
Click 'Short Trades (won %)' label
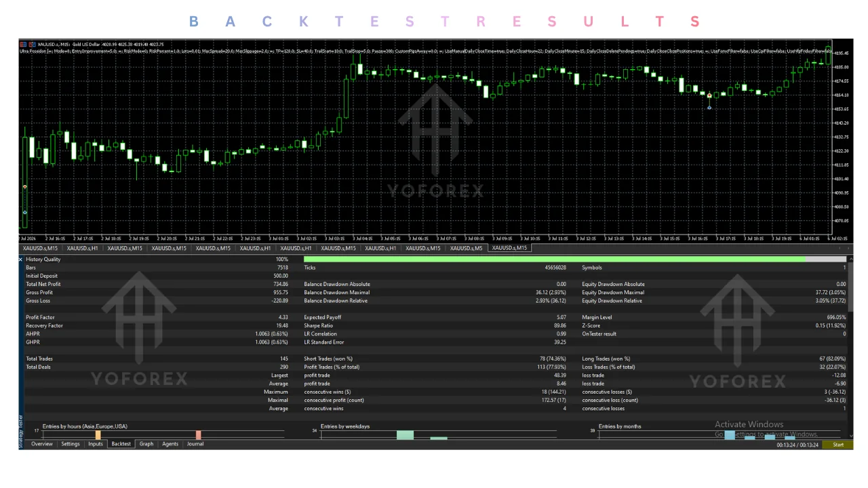click(x=328, y=359)
